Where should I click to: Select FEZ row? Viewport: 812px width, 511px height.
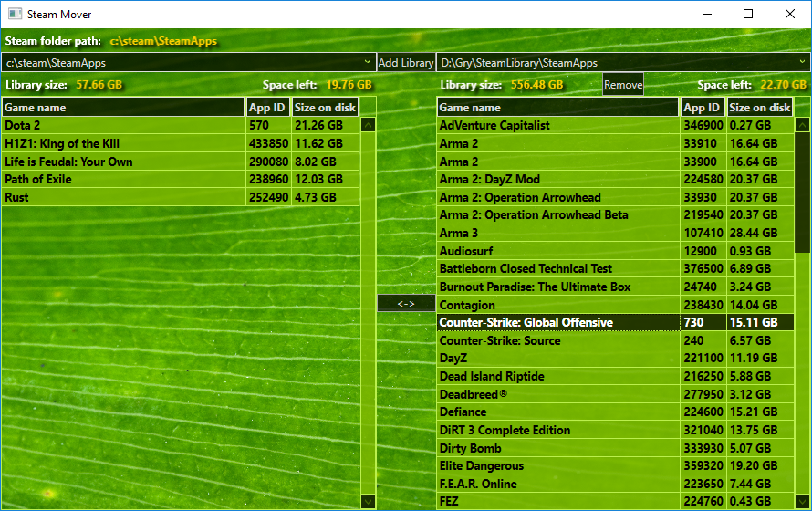(x=615, y=501)
